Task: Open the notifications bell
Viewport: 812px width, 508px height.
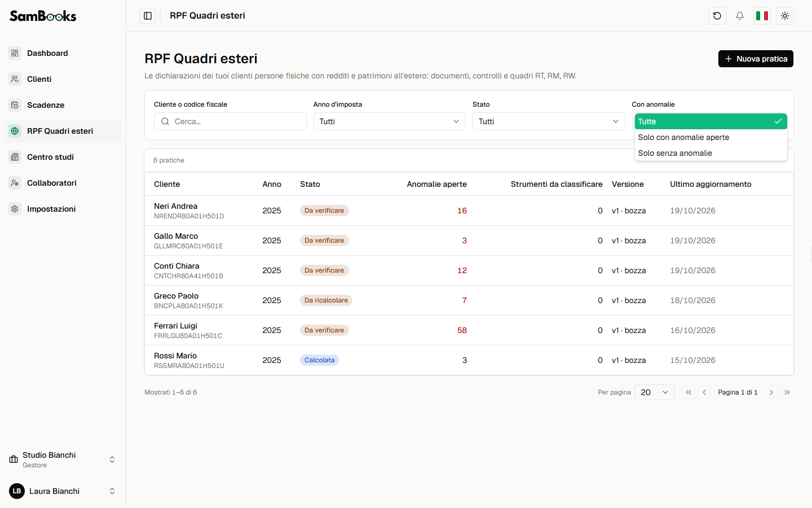Action: [x=740, y=16]
